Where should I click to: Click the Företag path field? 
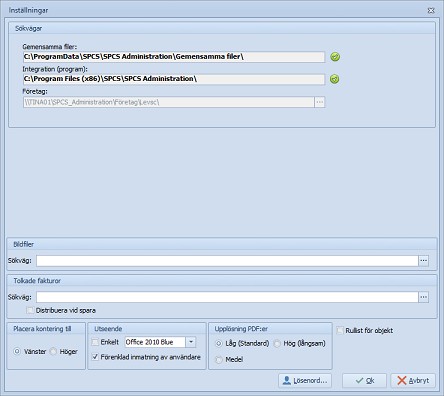(169, 102)
